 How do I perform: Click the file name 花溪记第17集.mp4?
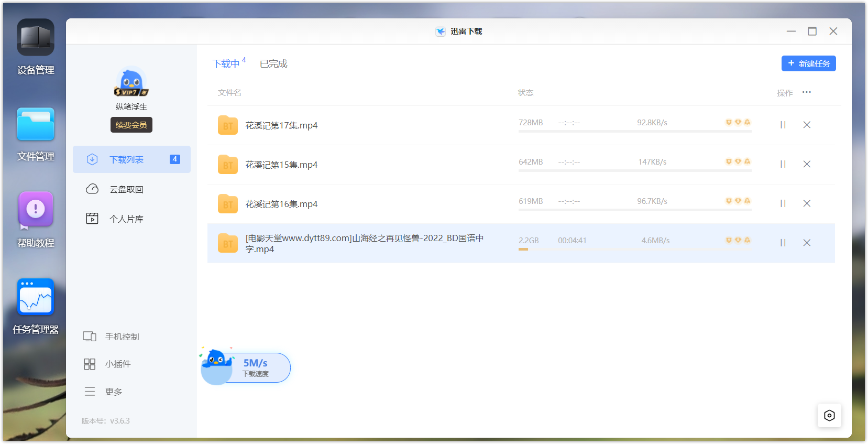pos(281,125)
